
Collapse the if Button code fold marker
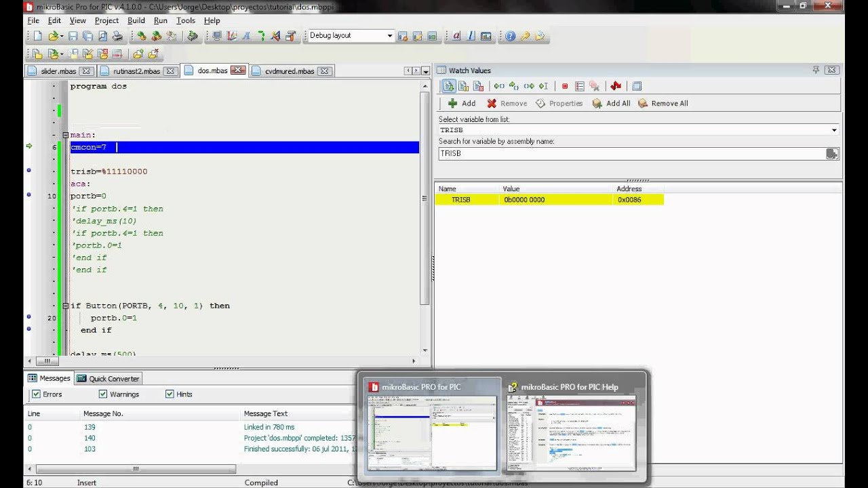[x=66, y=306]
